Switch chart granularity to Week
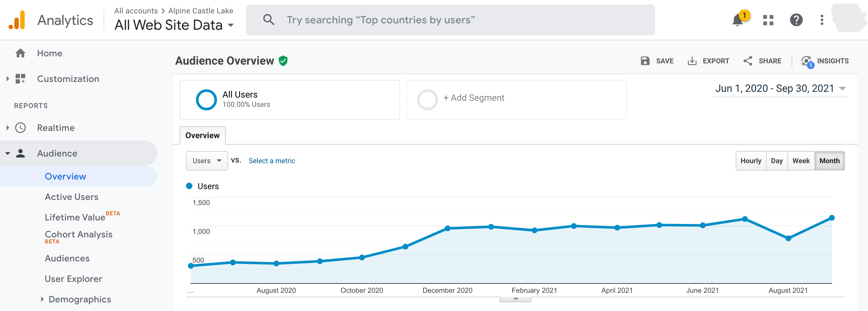Viewport: 868px width, 311px height. [x=801, y=161]
